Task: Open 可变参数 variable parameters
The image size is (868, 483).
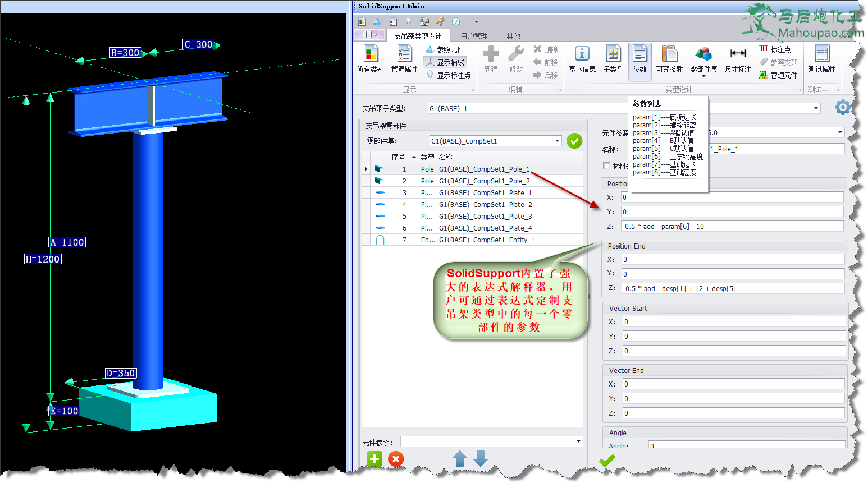Action: pos(669,59)
